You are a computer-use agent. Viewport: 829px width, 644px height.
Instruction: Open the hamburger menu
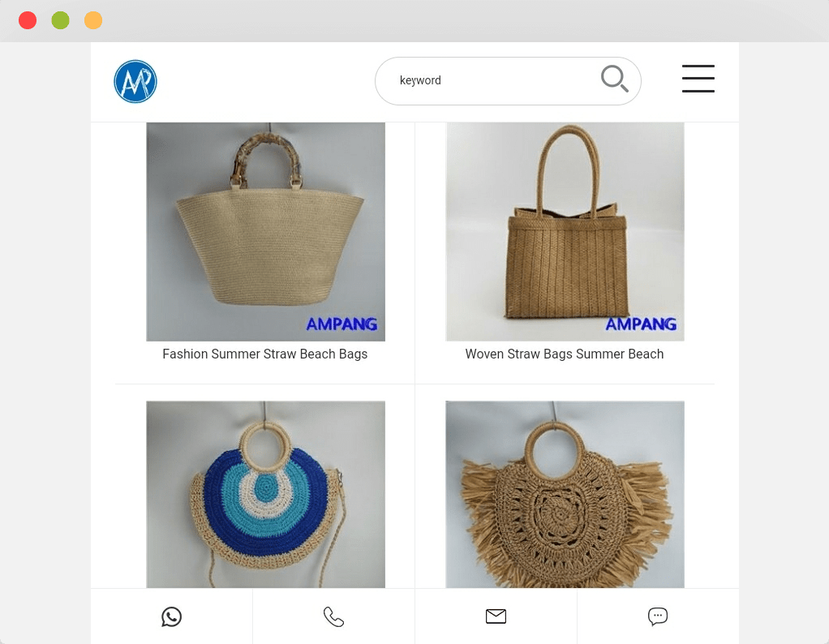coord(698,79)
